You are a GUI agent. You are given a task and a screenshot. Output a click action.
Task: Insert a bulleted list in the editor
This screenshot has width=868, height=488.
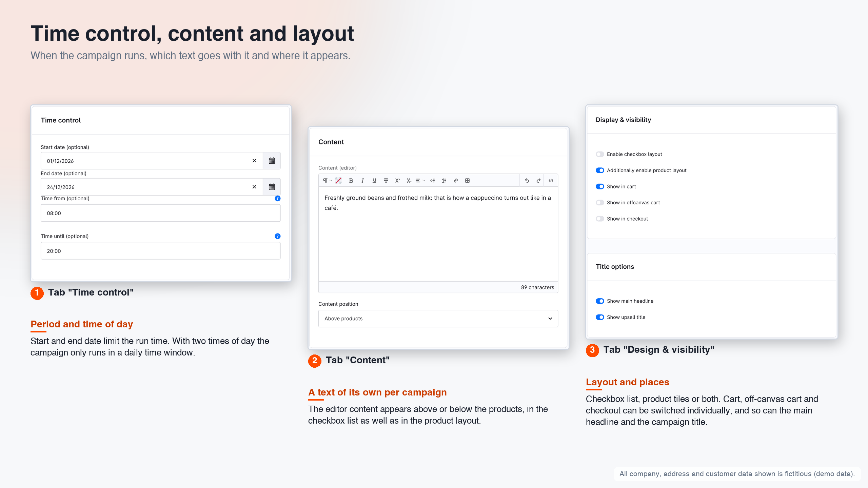[x=432, y=181]
